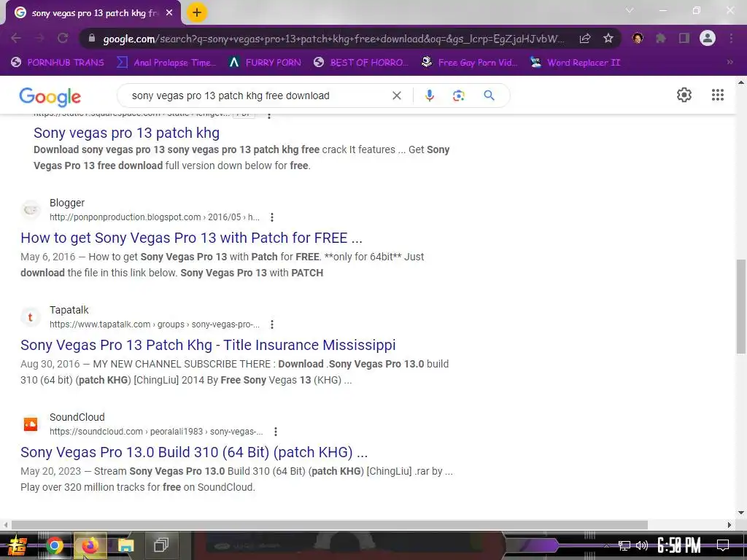Open a new tab with the plus button
This screenshot has height=560, width=747.
[x=197, y=13]
